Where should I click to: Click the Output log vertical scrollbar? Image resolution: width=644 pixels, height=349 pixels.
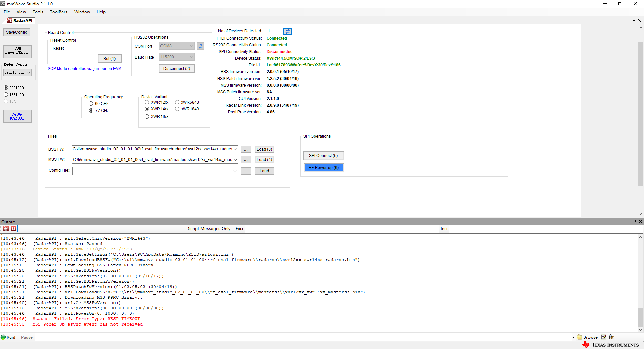tap(641, 317)
